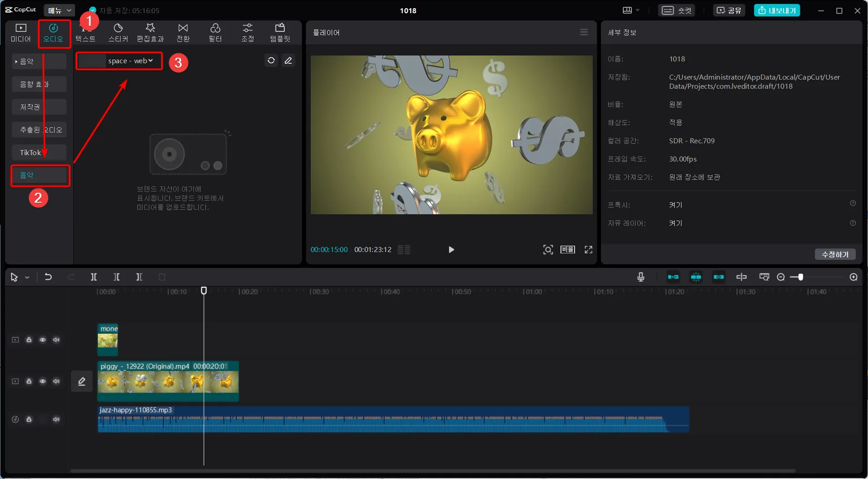Click the redo icon

pos(71,277)
